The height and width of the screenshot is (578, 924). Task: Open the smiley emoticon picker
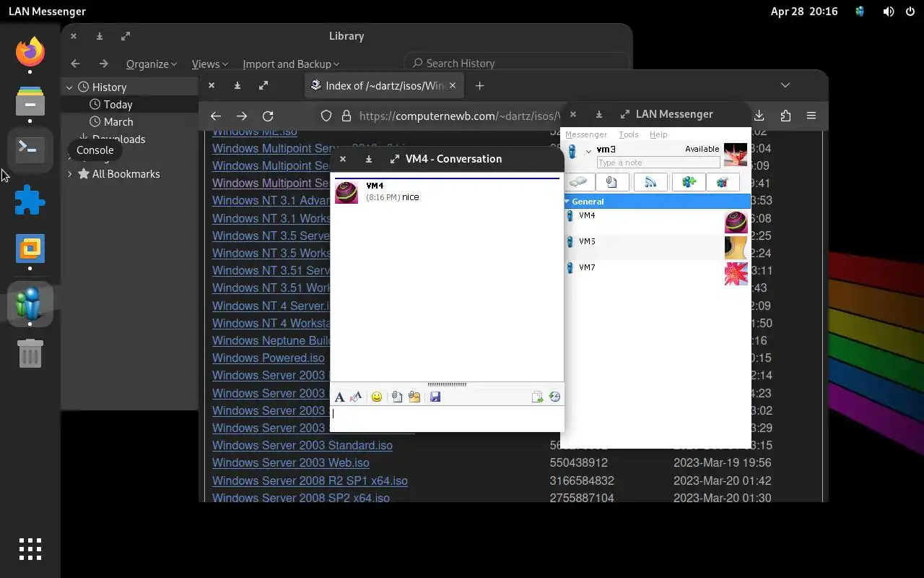pos(377,397)
